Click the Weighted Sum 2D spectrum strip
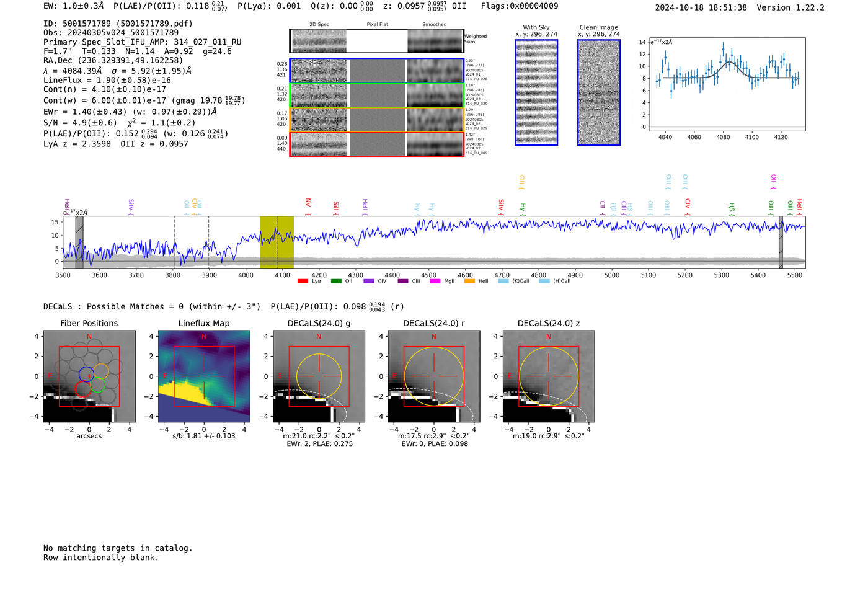The width and height of the screenshot is (868, 591). (377, 41)
